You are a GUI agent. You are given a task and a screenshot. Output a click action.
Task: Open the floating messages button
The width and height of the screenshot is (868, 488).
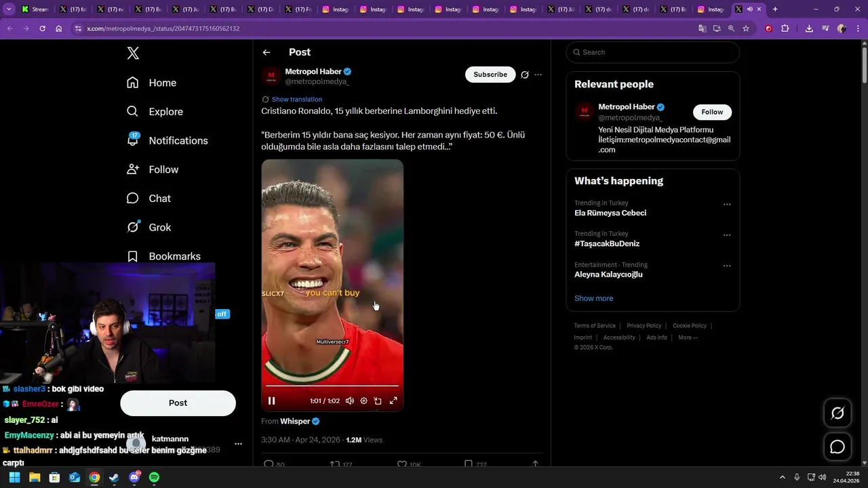pyautogui.click(x=837, y=447)
